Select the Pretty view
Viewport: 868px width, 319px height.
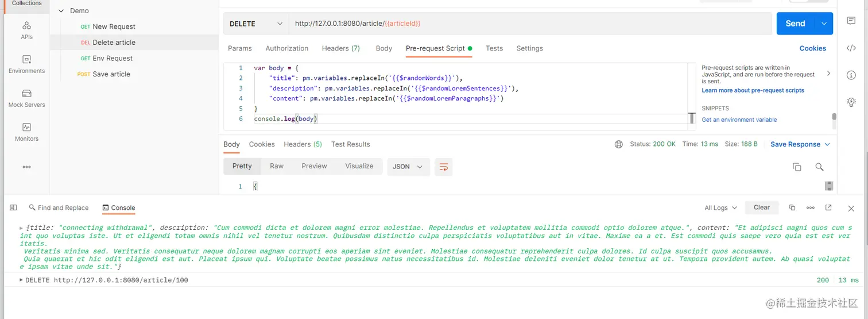point(242,166)
